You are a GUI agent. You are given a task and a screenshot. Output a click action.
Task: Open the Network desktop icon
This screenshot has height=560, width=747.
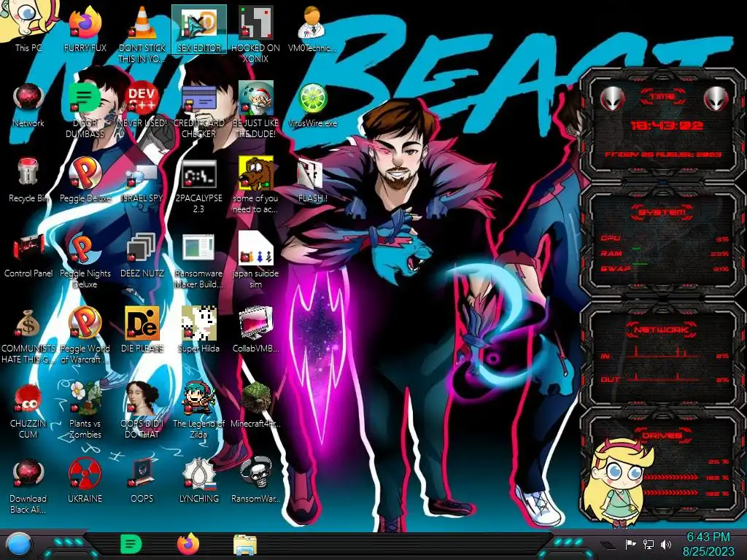coord(28,105)
